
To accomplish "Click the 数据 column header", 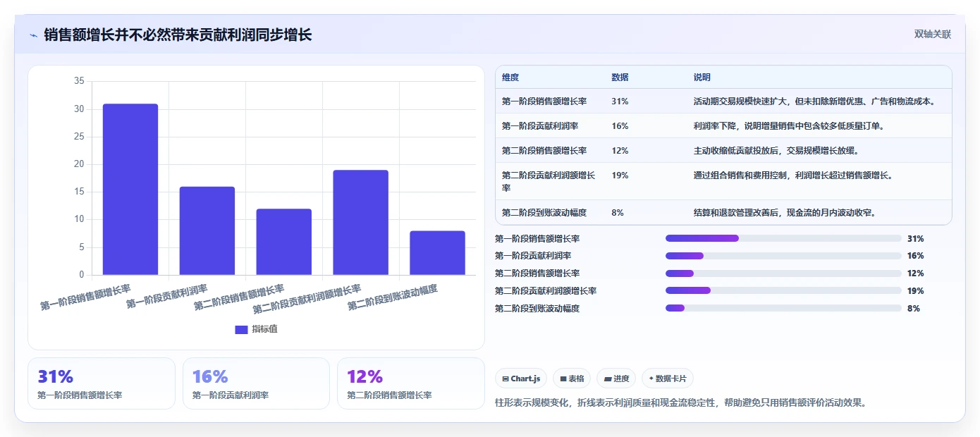I will pyautogui.click(x=620, y=78).
